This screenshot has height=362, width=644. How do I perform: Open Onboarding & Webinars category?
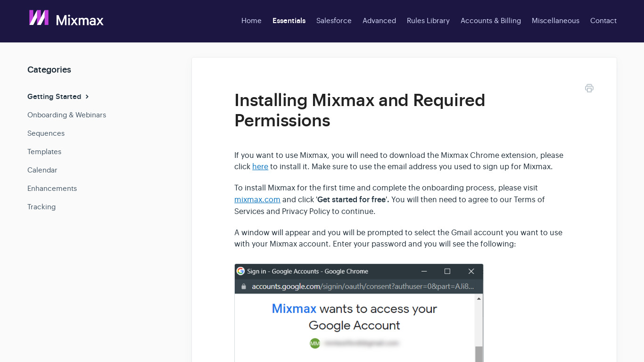(66, 115)
